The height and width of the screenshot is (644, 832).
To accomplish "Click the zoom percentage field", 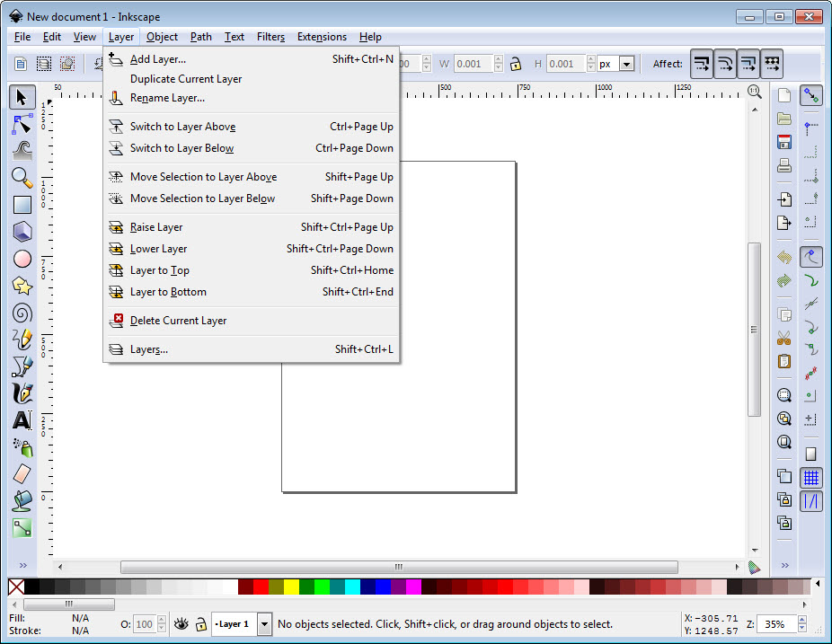I will [x=777, y=624].
